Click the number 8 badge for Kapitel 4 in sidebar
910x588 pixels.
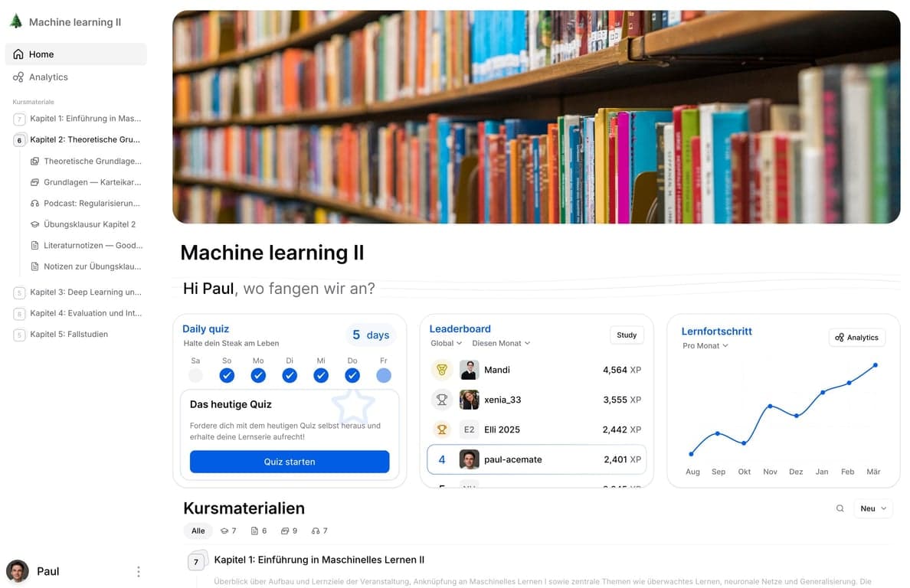(19, 314)
